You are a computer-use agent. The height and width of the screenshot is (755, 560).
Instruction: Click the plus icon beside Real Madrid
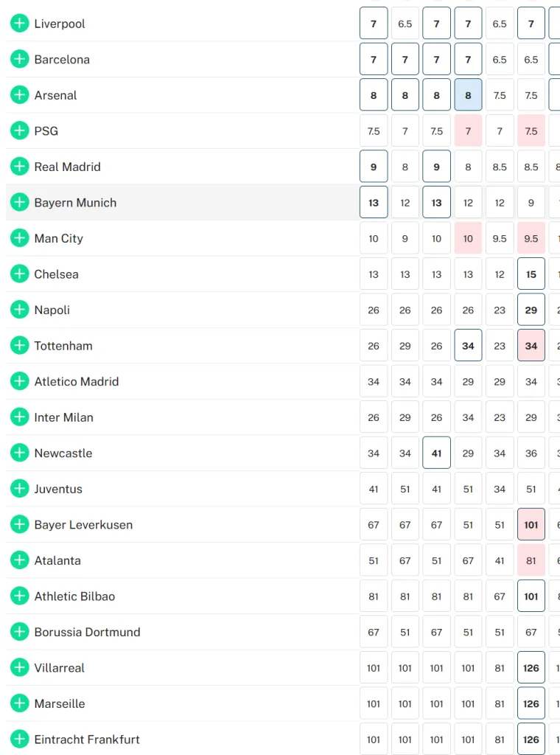click(19, 167)
